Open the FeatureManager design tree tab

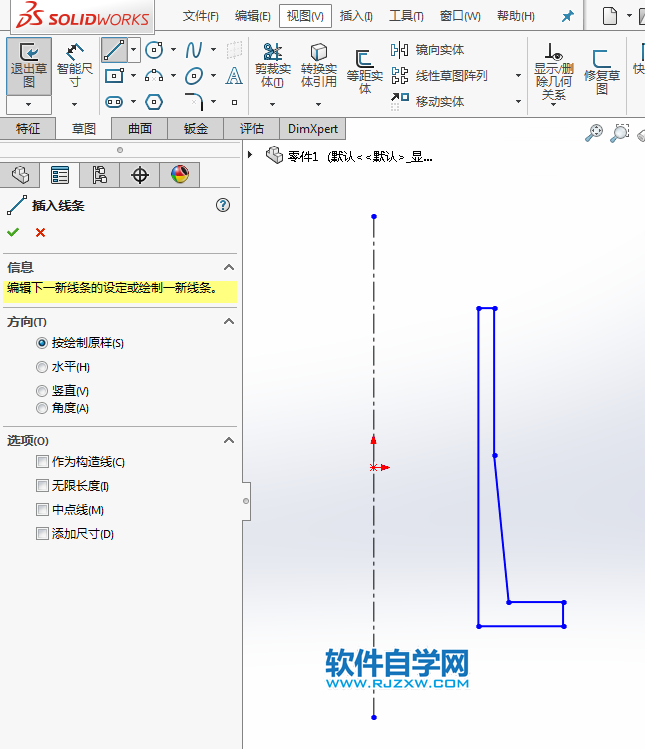(20, 175)
